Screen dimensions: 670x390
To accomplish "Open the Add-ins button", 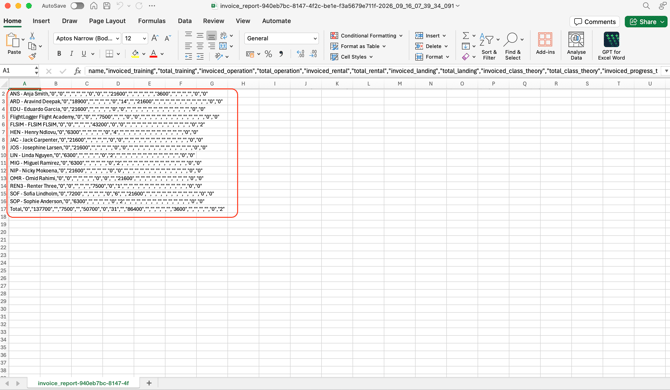I will coord(545,44).
